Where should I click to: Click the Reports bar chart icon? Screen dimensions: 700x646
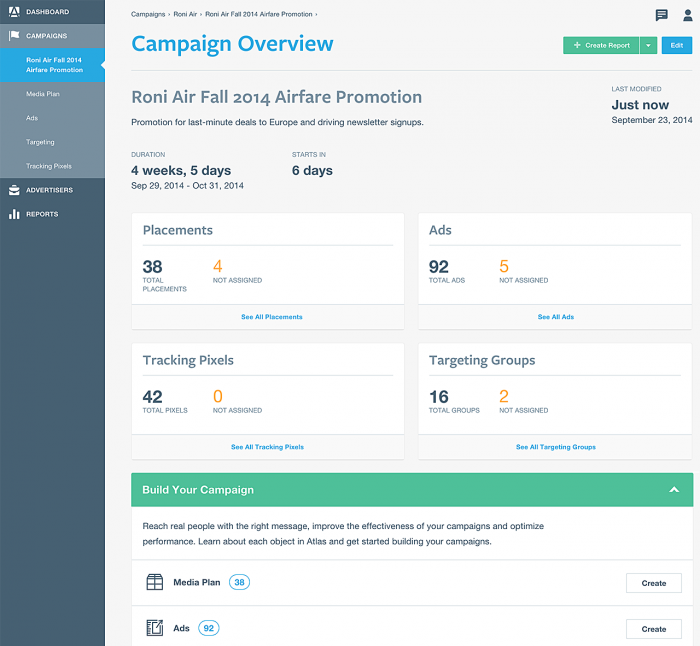[x=14, y=214]
